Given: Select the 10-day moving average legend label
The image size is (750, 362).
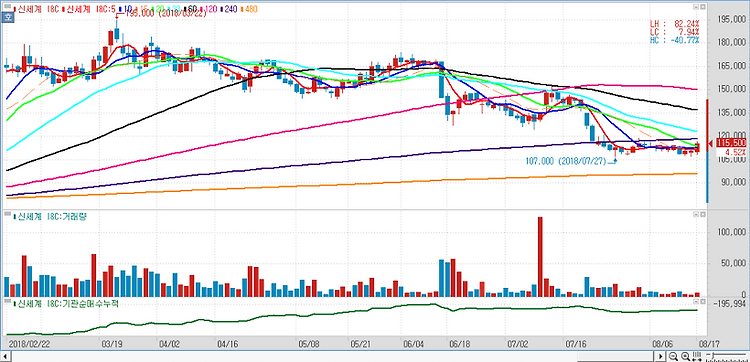Looking at the screenshot, I should [126, 9].
